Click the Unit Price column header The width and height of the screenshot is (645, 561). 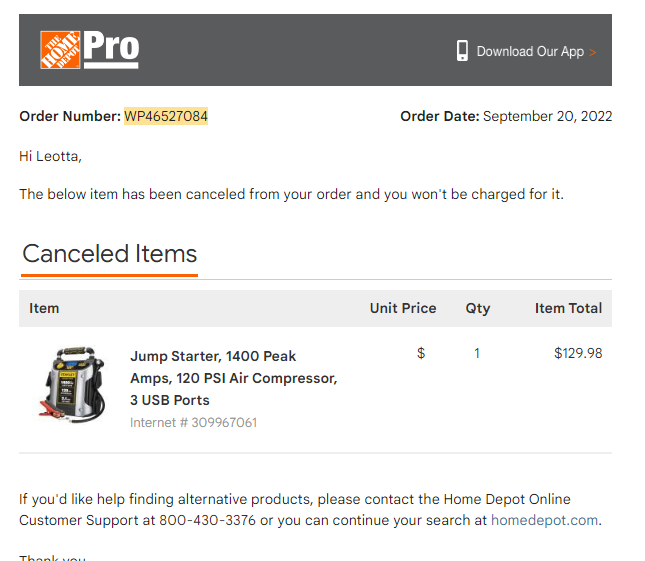(x=403, y=308)
